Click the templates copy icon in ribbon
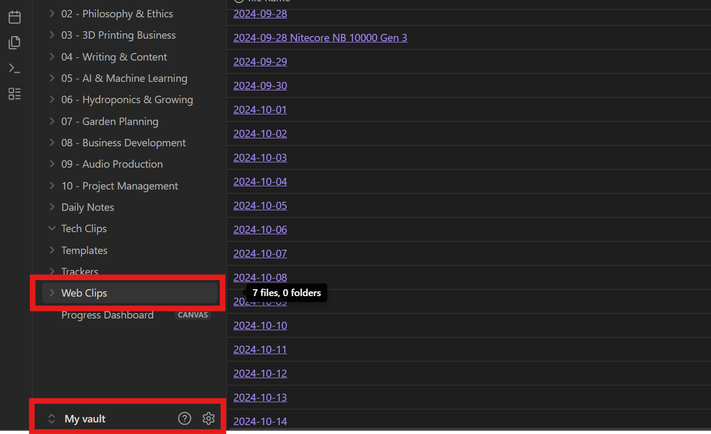The height and width of the screenshot is (434, 711). pyautogui.click(x=15, y=43)
